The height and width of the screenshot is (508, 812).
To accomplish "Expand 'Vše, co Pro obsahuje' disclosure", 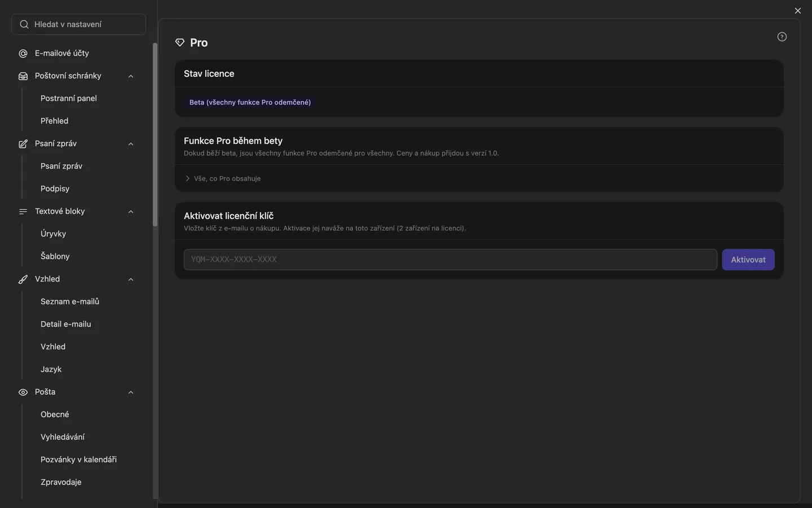I will [223, 178].
